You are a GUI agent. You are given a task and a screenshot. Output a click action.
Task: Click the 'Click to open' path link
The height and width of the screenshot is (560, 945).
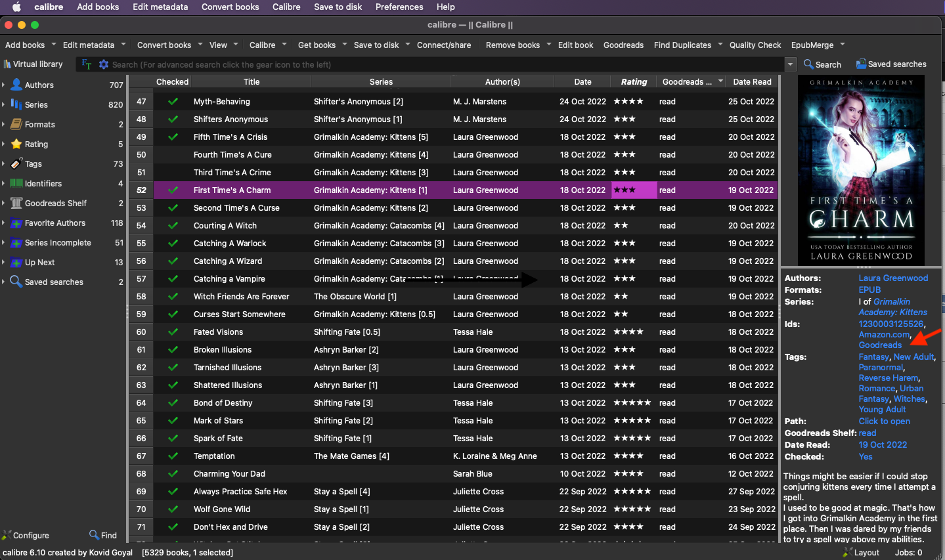(x=884, y=421)
